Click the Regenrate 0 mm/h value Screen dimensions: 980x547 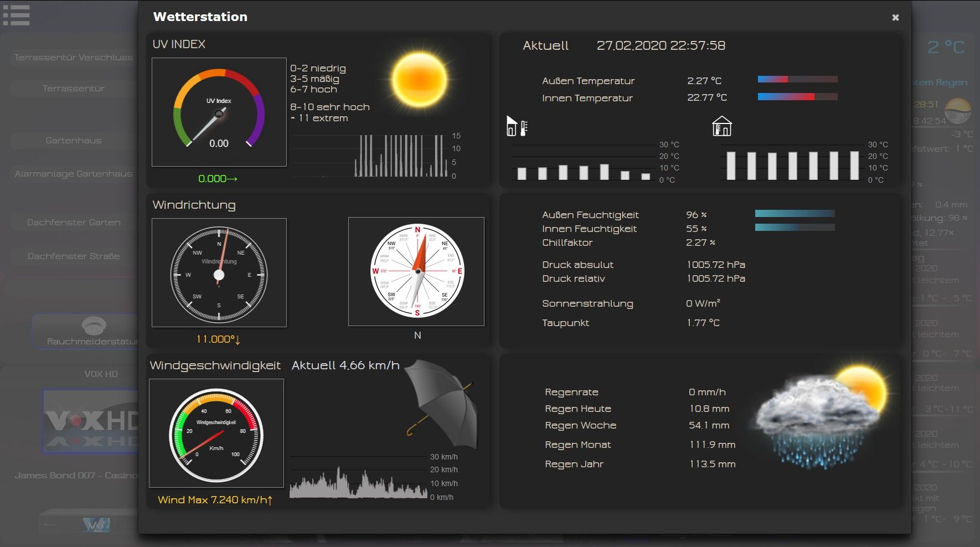pyautogui.click(x=707, y=392)
